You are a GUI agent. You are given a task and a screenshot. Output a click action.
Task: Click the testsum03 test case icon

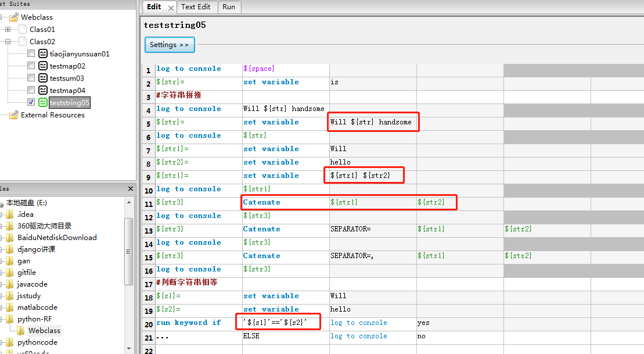click(x=43, y=78)
